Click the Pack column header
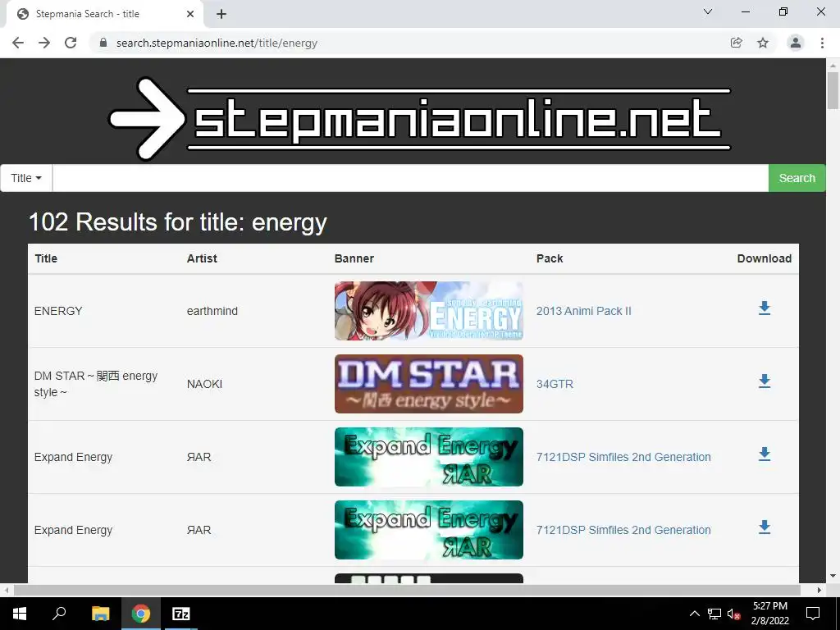Screen dimensions: 840x630 [x=550, y=258]
